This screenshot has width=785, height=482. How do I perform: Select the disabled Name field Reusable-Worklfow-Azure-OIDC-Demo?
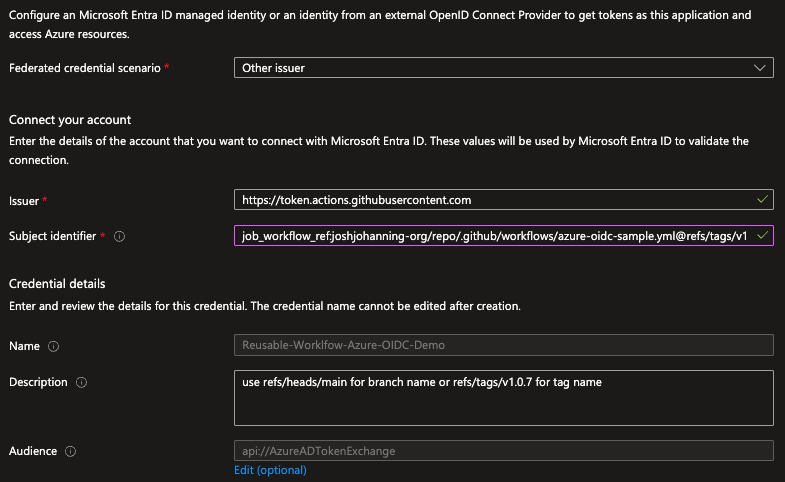(x=503, y=345)
